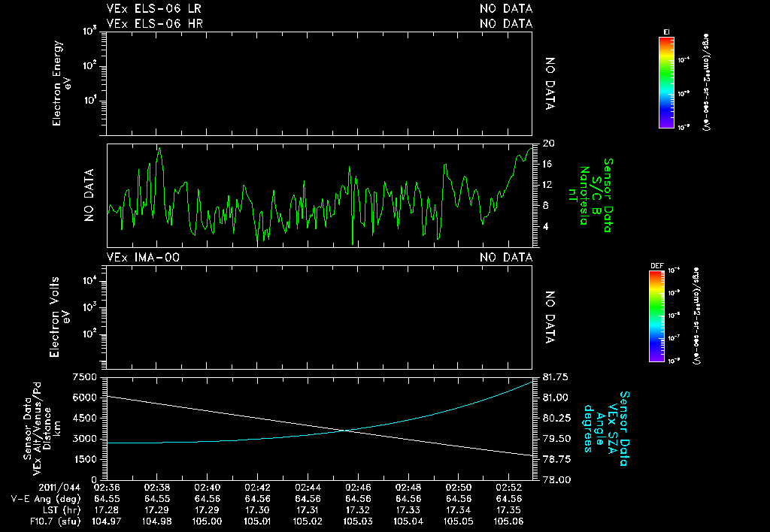Click the LST value 17.34
Screen dimensions: 770x532
click(x=458, y=510)
